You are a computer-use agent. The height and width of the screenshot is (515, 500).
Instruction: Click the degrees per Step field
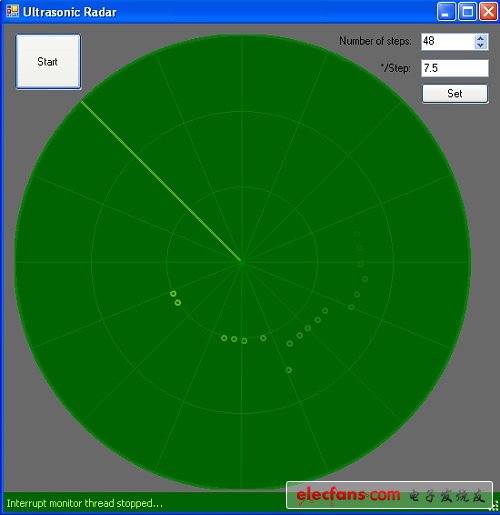coord(455,68)
